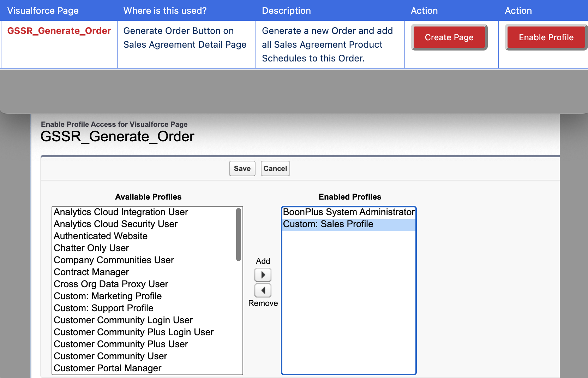The image size is (588, 378).
Task: Select Custom: Support Profile entry
Action: [x=103, y=308]
